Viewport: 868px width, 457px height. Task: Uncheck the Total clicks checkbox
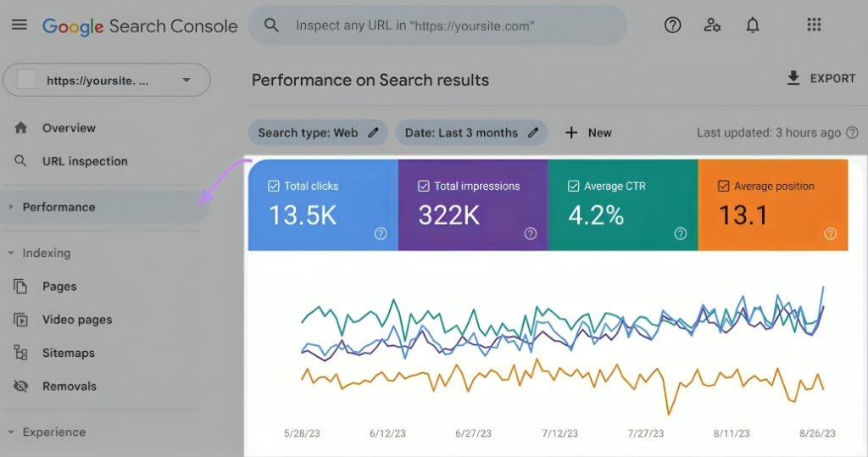click(274, 187)
